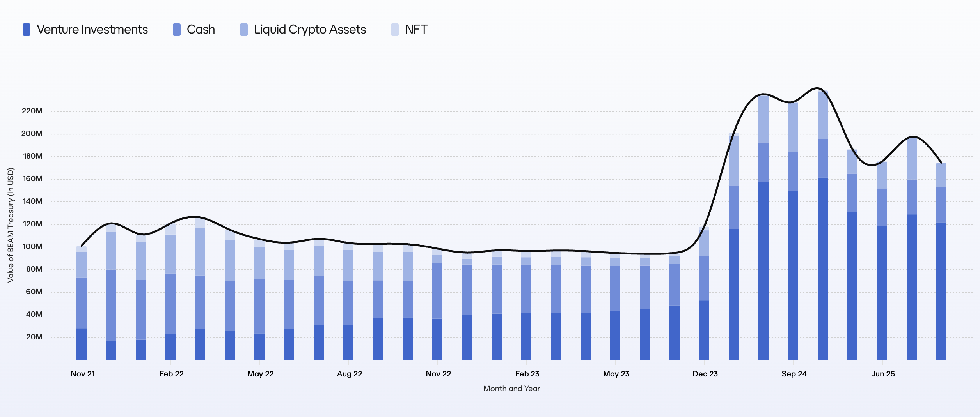The width and height of the screenshot is (980, 417).
Task: Click the 'Dec 23' x-axis label
Action: pos(705,374)
